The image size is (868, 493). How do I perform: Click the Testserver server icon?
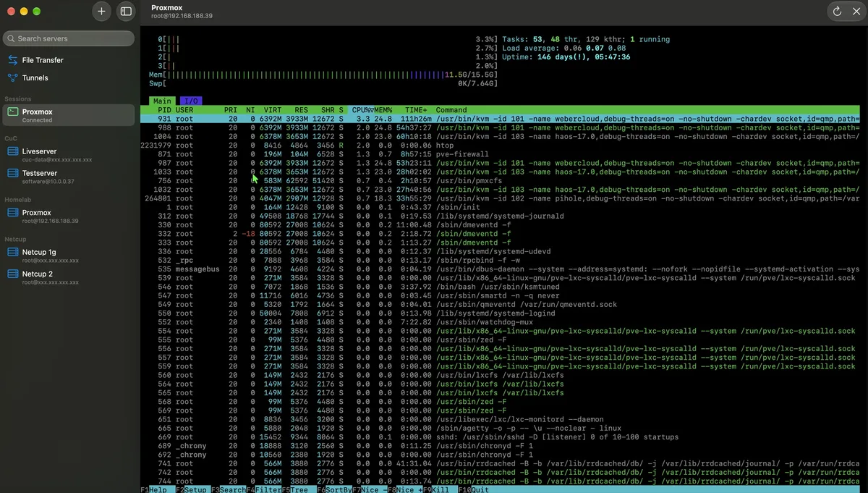pyautogui.click(x=12, y=173)
